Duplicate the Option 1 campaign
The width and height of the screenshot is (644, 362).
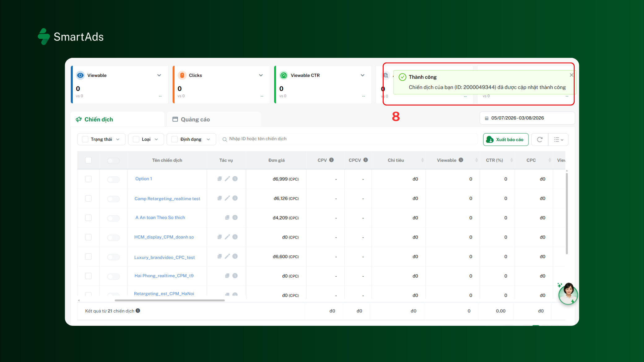220,179
